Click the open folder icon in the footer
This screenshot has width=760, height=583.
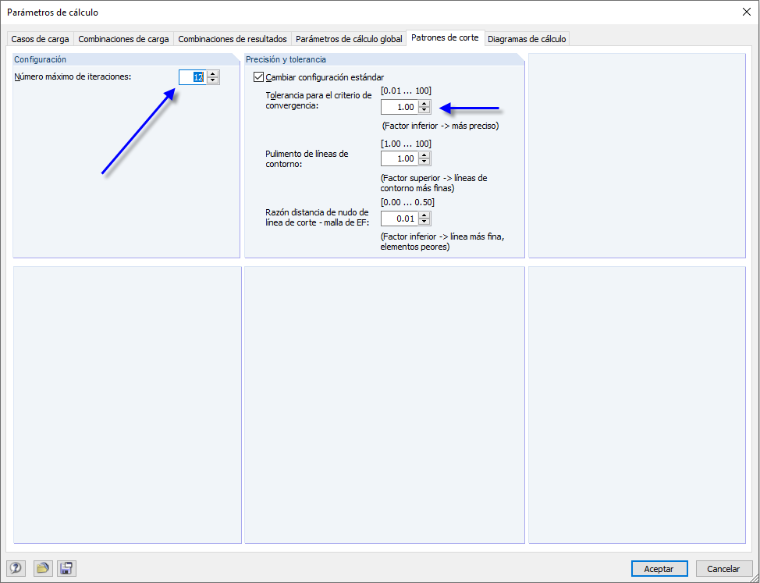pos(43,568)
